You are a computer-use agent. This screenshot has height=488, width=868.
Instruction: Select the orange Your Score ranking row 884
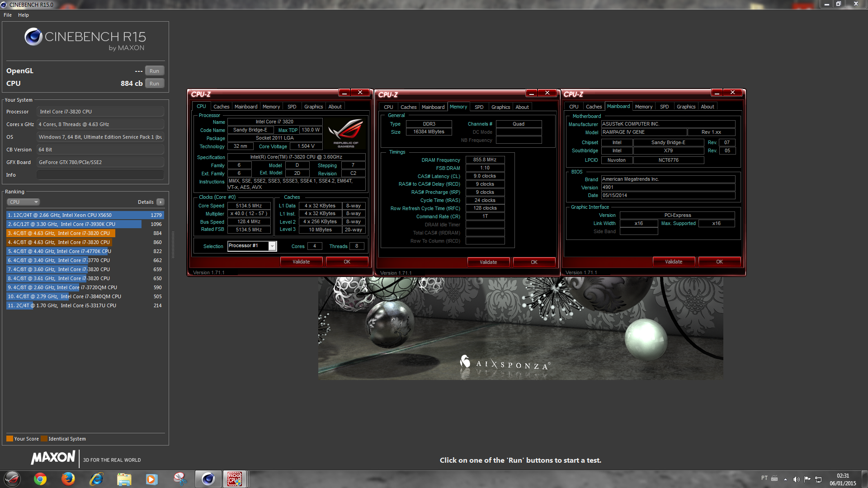click(x=85, y=233)
